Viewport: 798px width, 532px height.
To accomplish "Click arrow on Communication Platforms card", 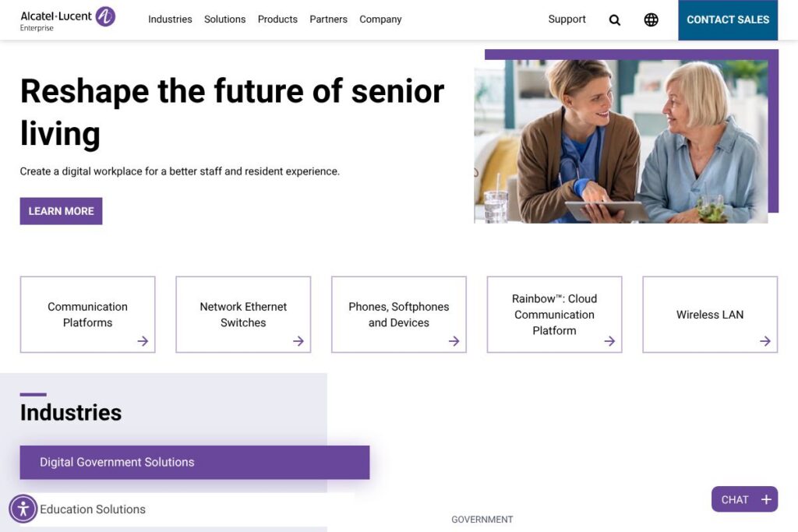I will pos(143,341).
